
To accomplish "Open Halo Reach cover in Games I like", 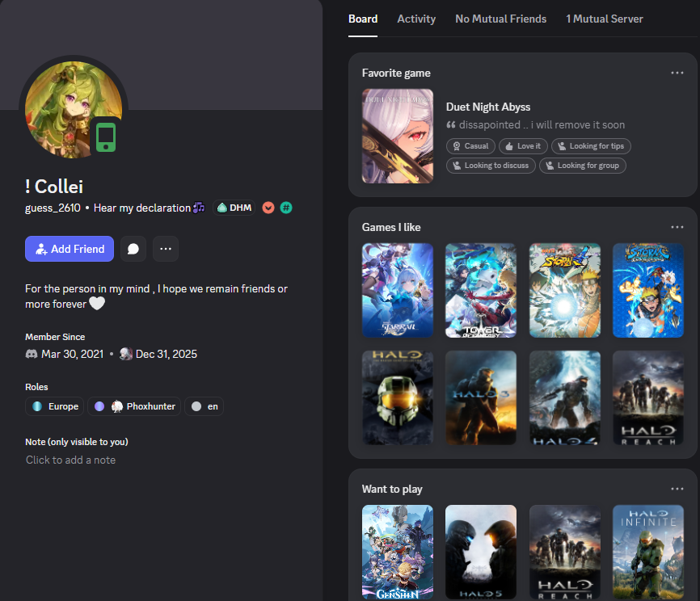I will click(648, 397).
